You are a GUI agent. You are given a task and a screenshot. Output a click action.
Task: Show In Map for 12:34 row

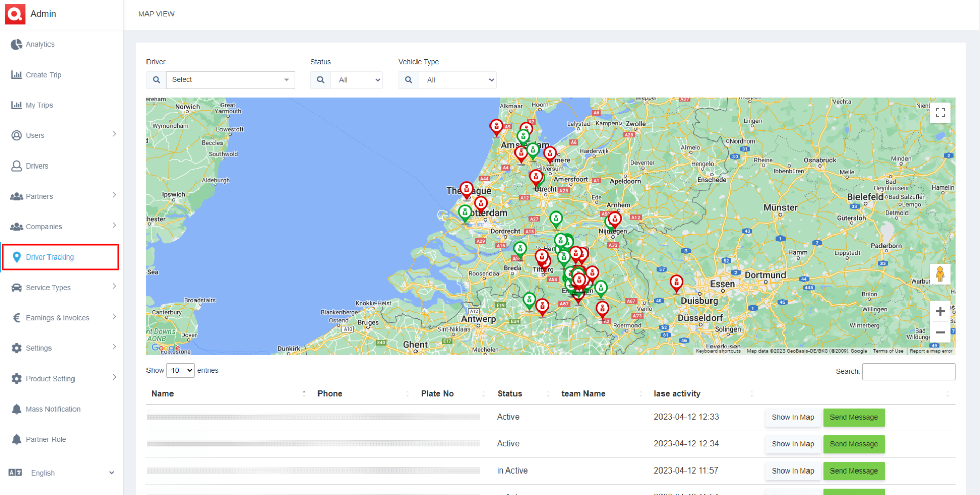793,444
